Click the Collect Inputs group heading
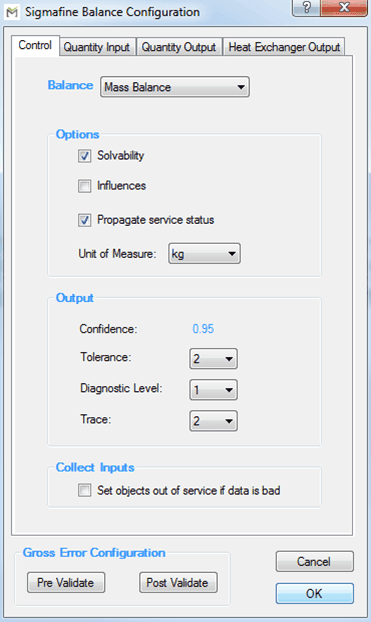371x622 pixels. coord(95,467)
